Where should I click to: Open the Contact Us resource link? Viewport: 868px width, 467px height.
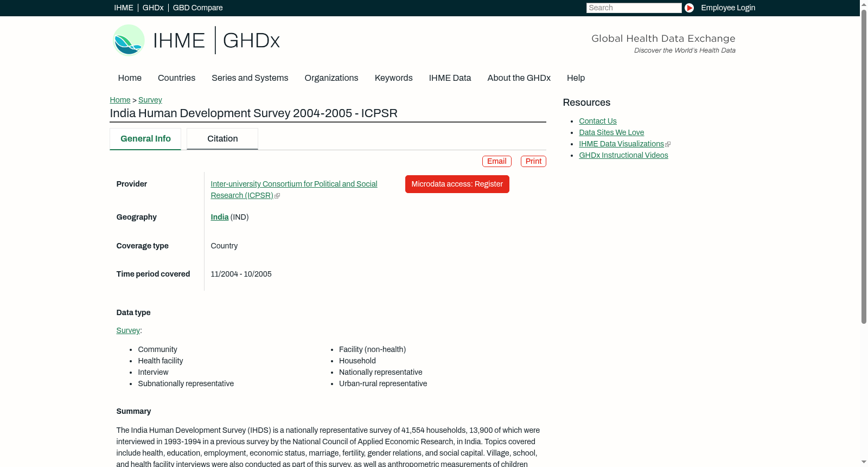(x=598, y=121)
